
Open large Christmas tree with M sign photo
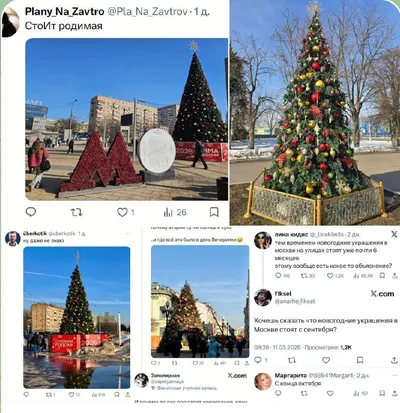point(127,119)
